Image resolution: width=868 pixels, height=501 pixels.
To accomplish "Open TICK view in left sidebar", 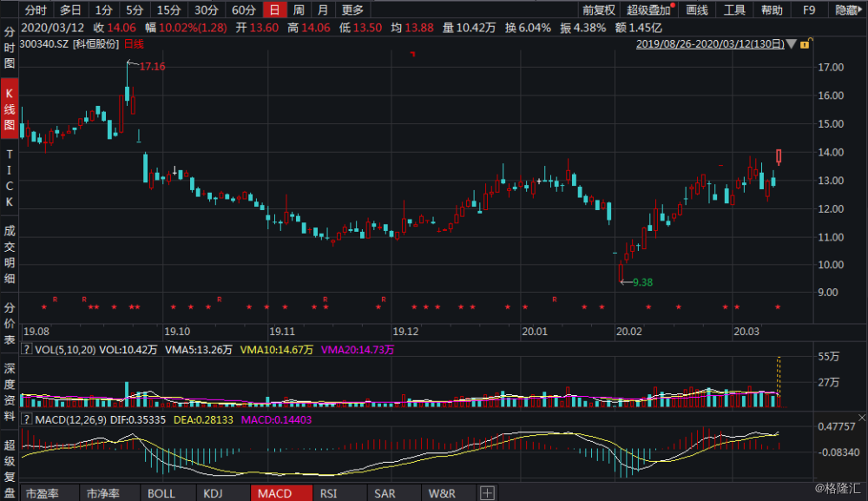I will pos(10,178).
